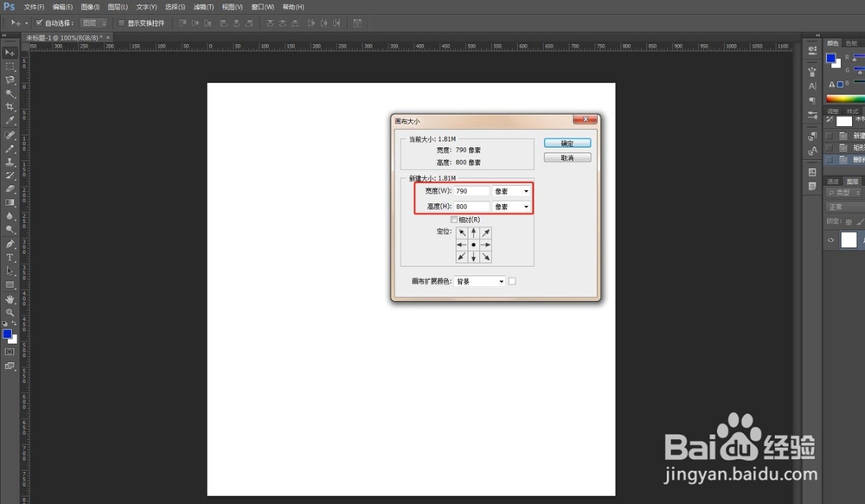865x504 pixels.
Task: Enable the 相对(R) checkbox in the dialog
Action: (x=453, y=220)
